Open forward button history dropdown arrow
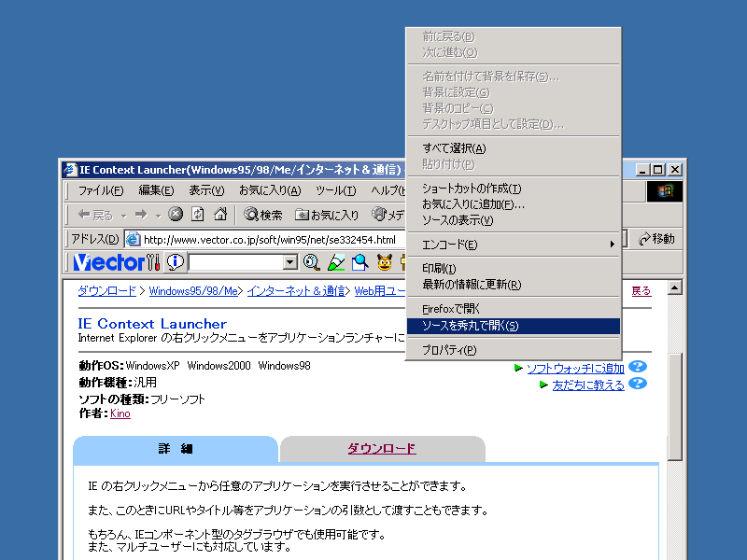Image resolution: width=747 pixels, height=560 pixels. [158, 216]
